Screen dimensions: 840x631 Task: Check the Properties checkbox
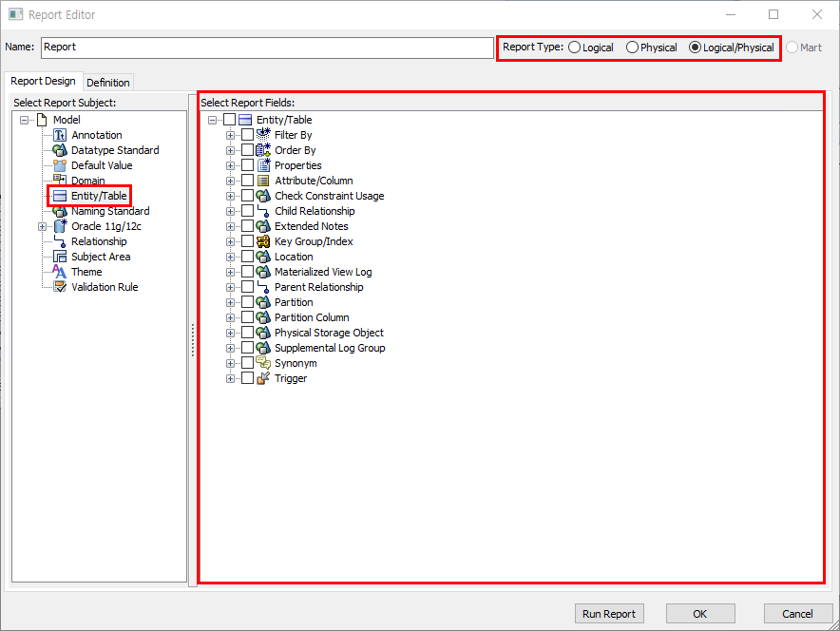click(x=247, y=165)
